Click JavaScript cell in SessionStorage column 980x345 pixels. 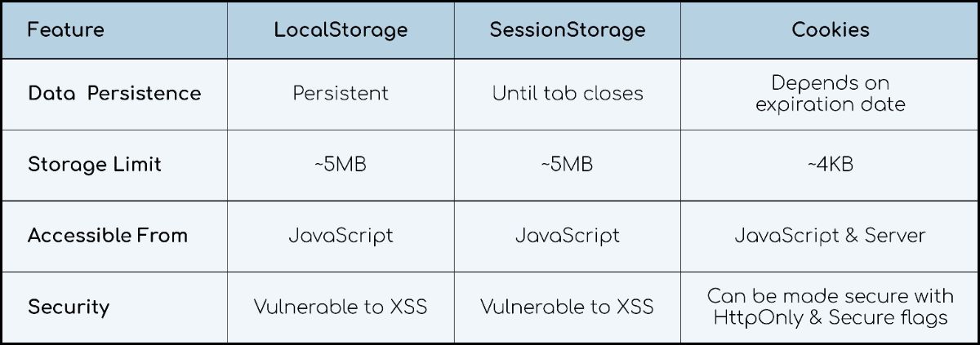(568, 236)
